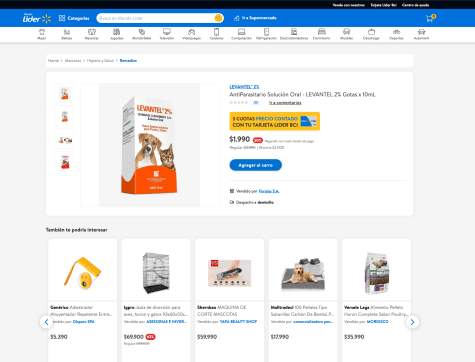The image size is (475, 362).
Task: Open the Videojuegos category icon
Action: click(191, 34)
